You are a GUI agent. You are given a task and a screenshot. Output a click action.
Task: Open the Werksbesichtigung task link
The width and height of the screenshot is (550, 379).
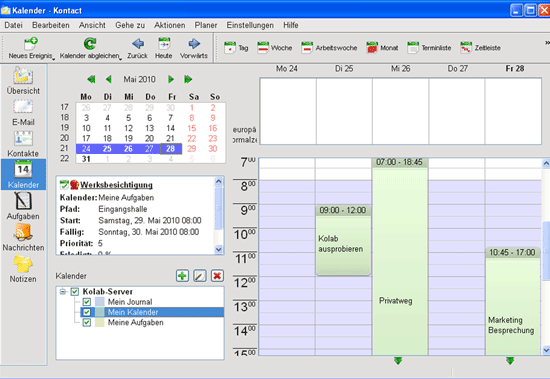(x=116, y=185)
